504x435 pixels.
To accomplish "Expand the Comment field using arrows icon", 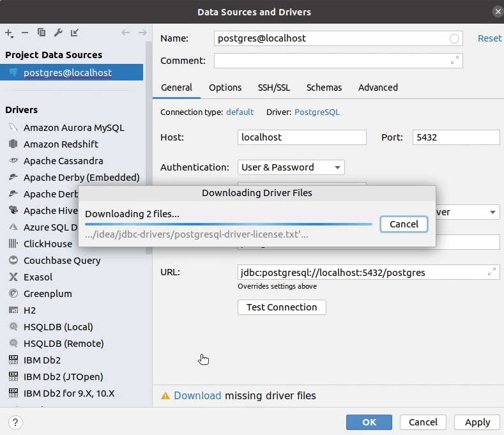I will 455,61.
